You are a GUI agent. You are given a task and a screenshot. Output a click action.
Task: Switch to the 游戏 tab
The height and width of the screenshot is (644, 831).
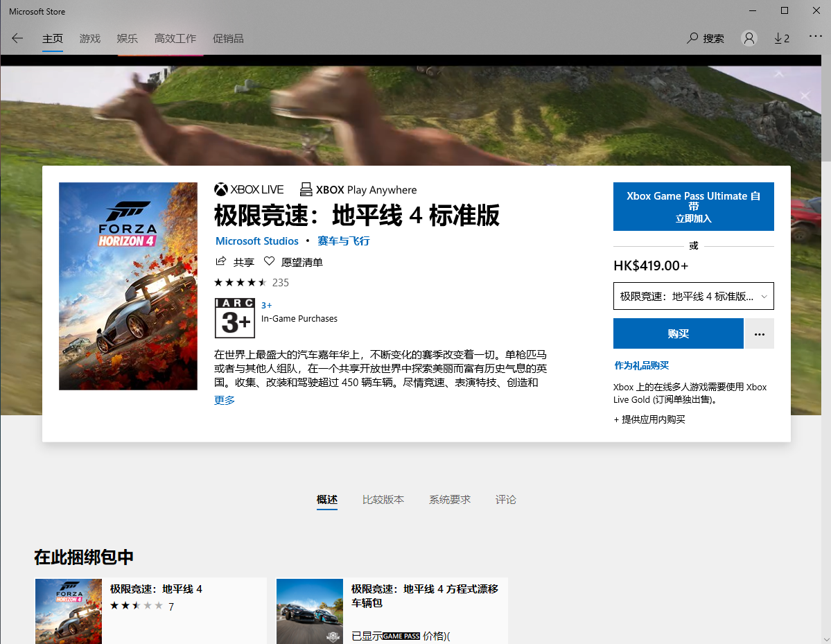pos(89,39)
